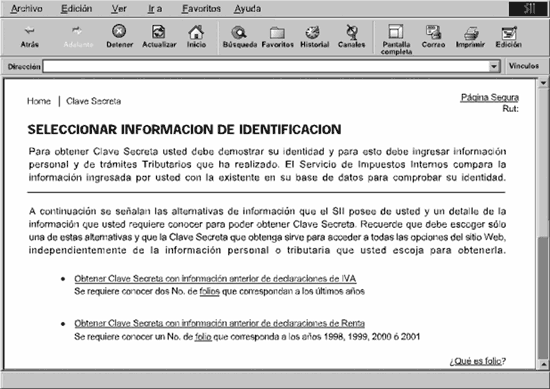Open the Edición toolbar icon

coord(509,37)
